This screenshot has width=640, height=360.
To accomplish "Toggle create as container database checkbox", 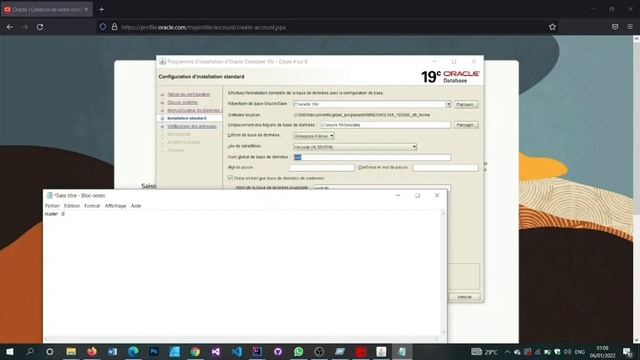I will tap(230, 178).
